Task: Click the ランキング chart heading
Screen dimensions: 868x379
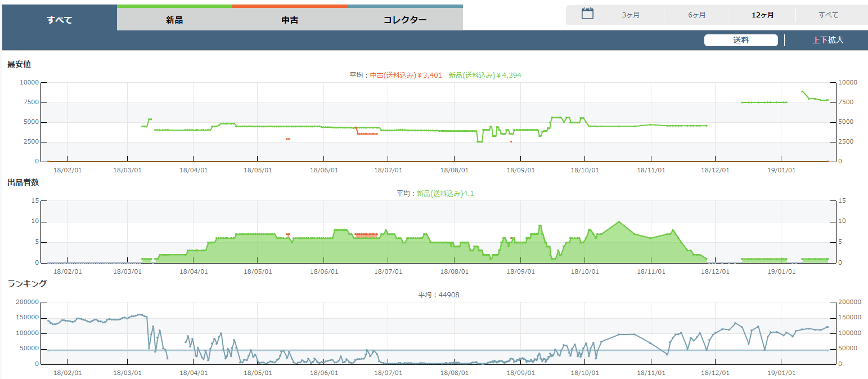Action: [27, 283]
